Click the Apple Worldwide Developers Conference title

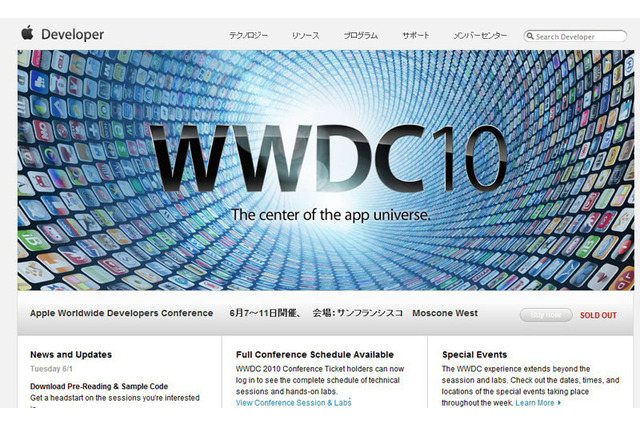point(122,313)
